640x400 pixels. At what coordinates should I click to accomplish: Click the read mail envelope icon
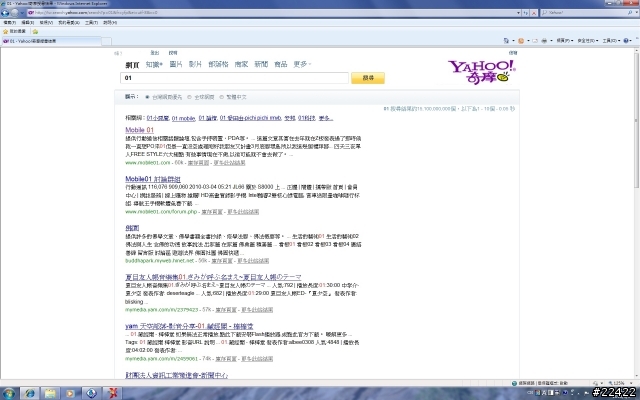(535, 41)
